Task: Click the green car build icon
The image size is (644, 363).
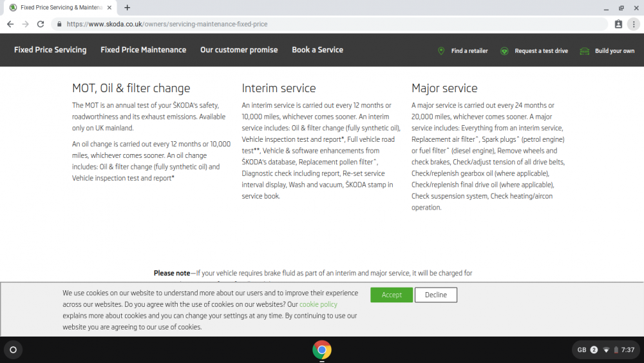Action: [x=585, y=51]
